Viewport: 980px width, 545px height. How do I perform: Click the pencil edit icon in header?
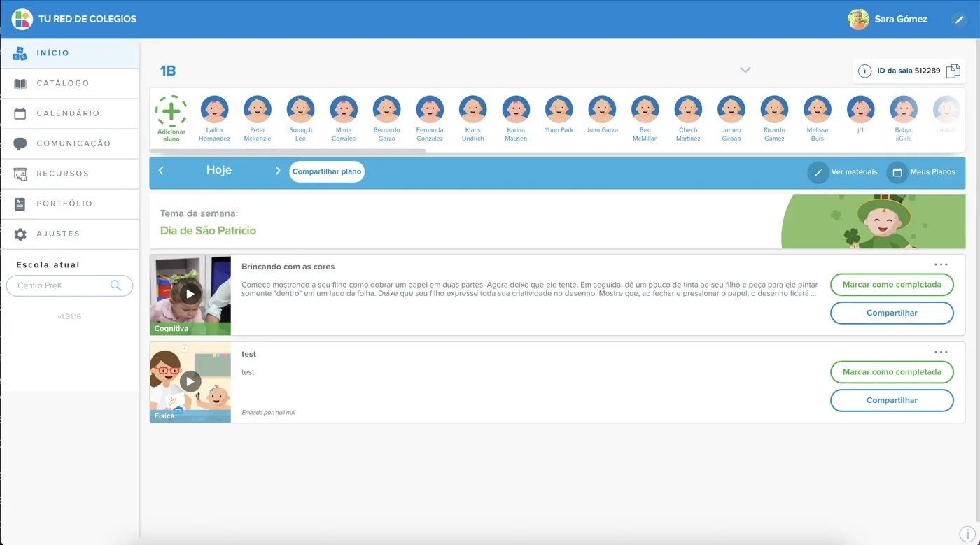[959, 20]
